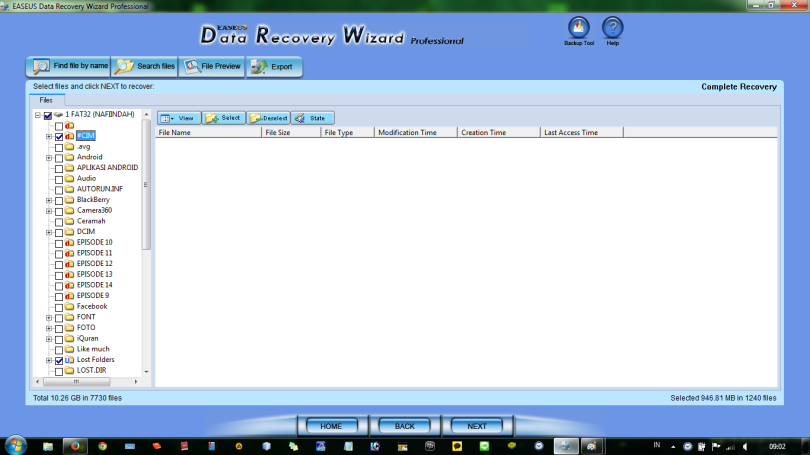
Task: Click the Facebook folder icon
Action: tap(69, 306)
